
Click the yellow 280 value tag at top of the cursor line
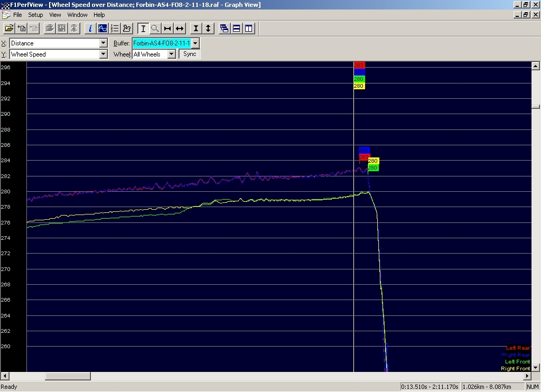tap(359, 86)
